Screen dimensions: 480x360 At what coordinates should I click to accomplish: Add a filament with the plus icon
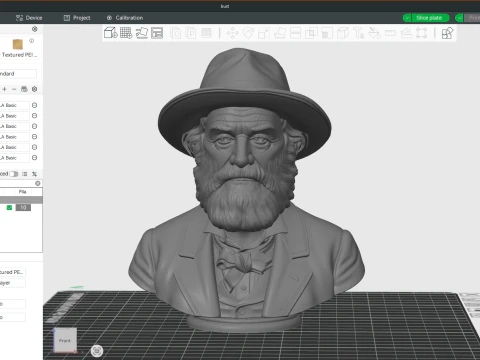coord(4,89)
